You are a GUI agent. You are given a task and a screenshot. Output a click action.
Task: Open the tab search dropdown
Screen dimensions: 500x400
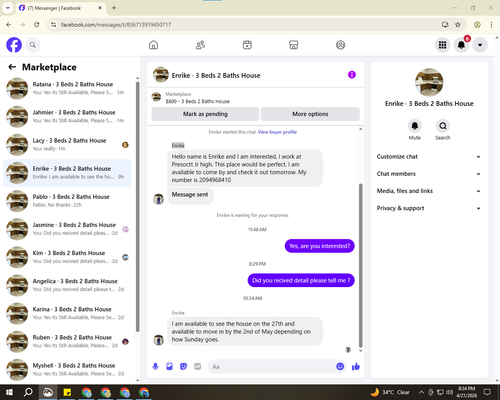[8, 8]
